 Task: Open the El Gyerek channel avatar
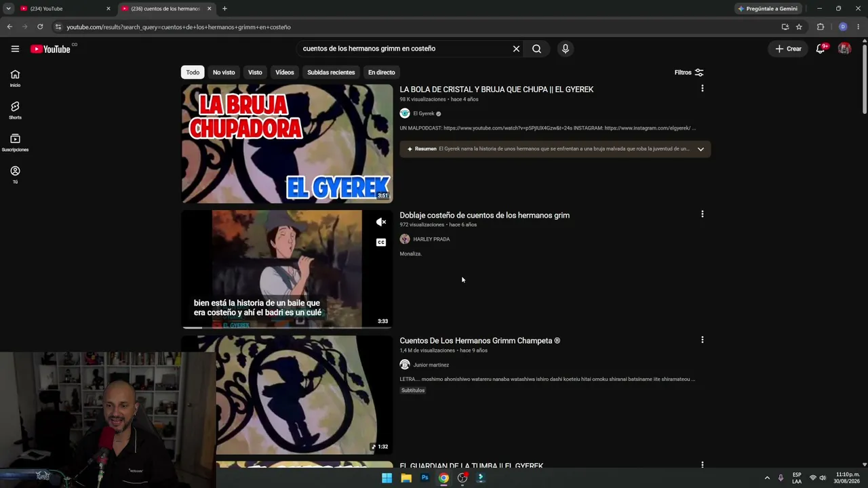[x=405, y=113]
